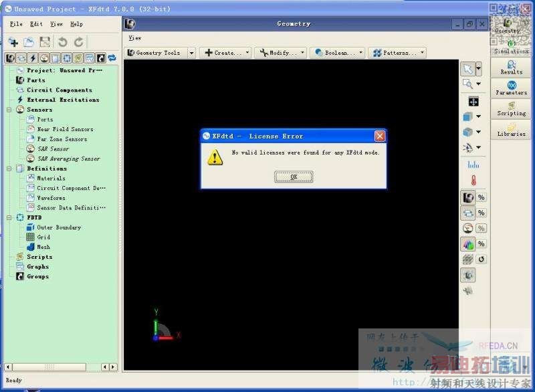Click the Redo arrow icon
Screen dimensions: 535x392
pyautogui.click(x=79, y=42)
